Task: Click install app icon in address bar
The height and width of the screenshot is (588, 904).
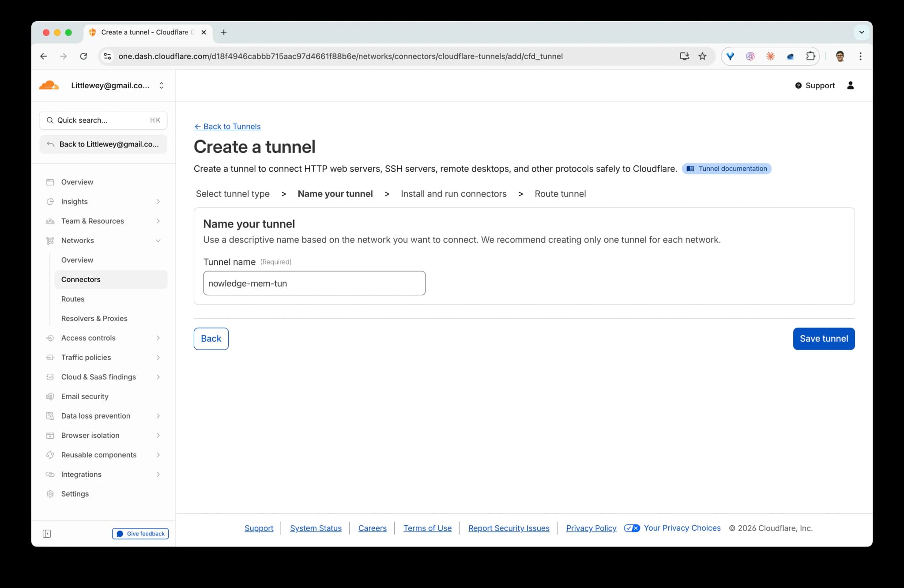Action: [684, 56]
